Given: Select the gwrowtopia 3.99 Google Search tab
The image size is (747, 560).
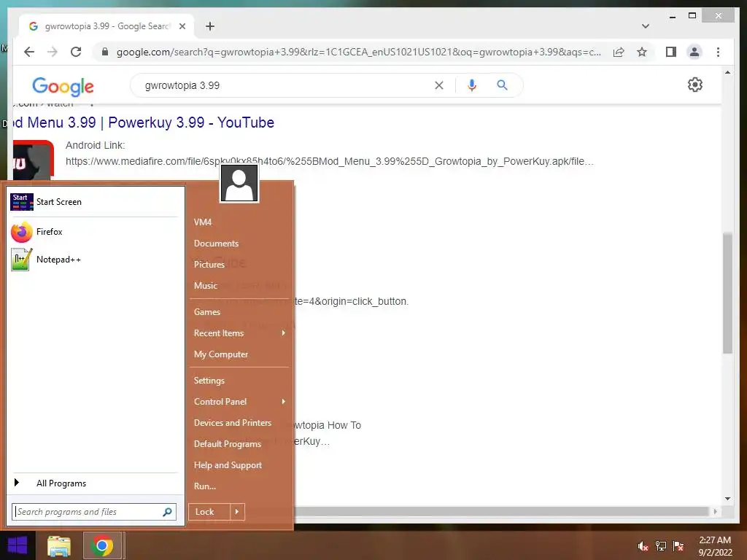Looking at the screenshot, I should tap(107, 26).
